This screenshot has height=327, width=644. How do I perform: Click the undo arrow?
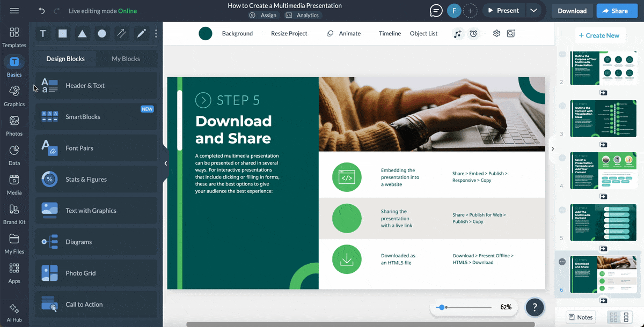pyautogui.click(x=42, y=11)
